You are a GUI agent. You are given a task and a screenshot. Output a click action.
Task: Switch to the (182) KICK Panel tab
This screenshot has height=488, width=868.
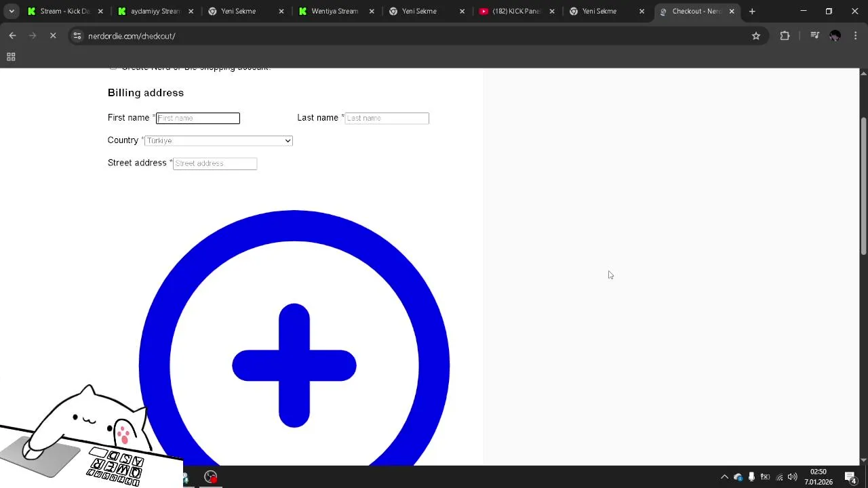[515, 12]
